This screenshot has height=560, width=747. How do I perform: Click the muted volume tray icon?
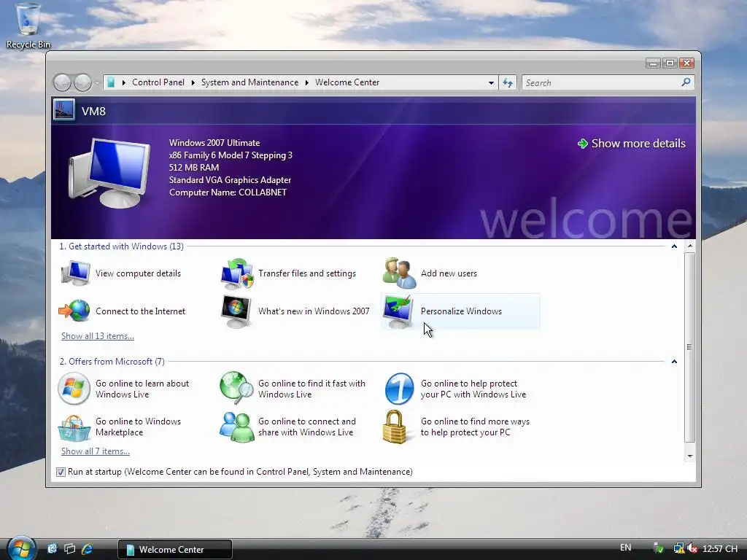click(692, 548)
